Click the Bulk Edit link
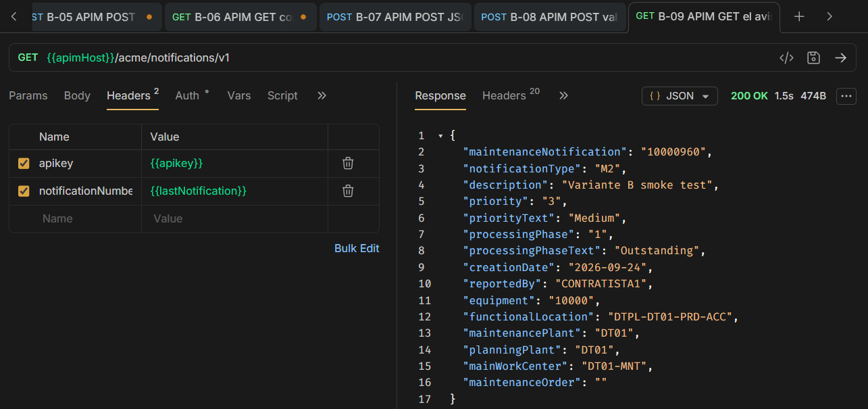 click(x=357, y=248)
